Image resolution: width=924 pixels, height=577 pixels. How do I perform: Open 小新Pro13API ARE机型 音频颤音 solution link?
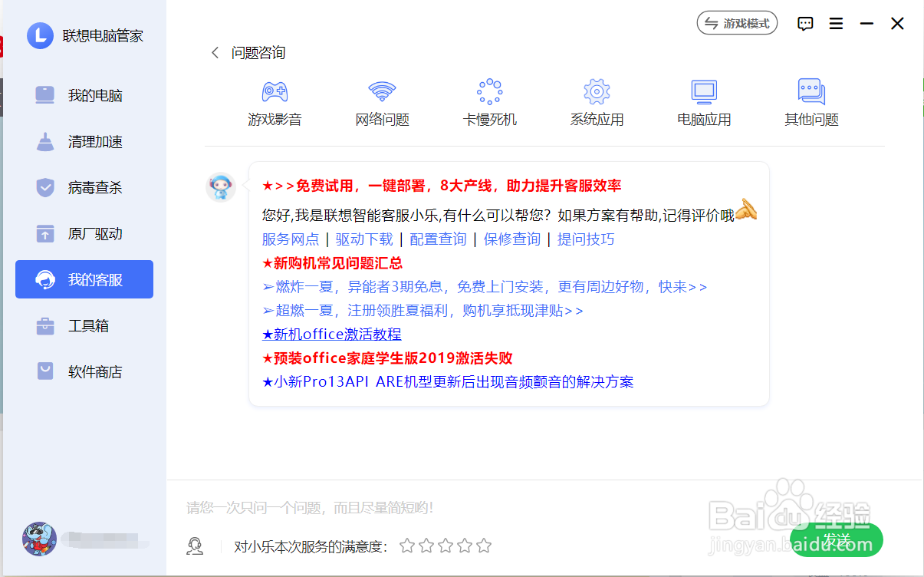[448, 382]
